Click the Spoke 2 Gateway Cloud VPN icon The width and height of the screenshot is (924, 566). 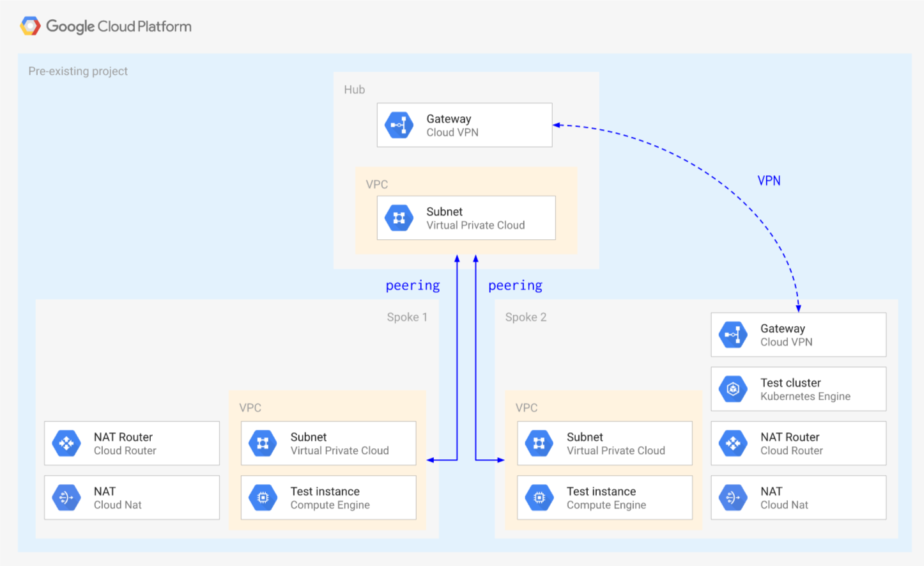click(x=734, y=334)
